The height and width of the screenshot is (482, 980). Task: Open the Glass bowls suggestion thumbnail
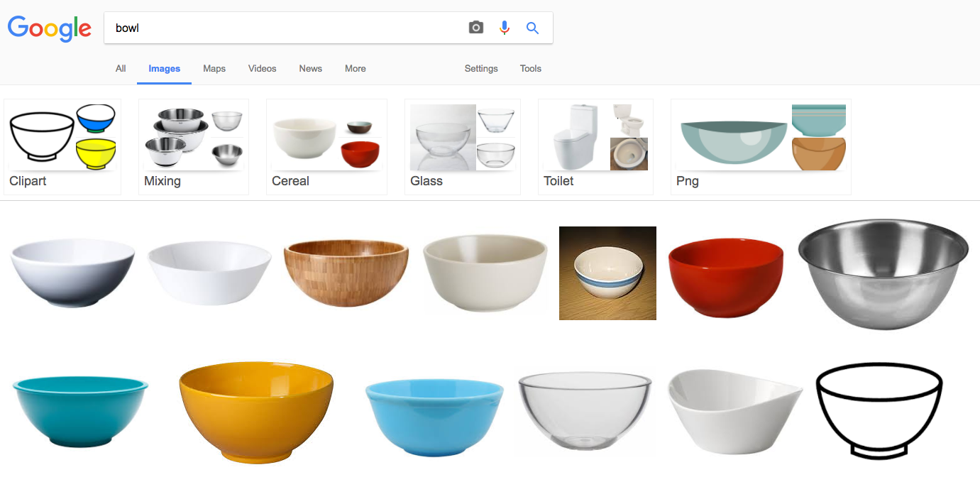(x=462, y=137)
